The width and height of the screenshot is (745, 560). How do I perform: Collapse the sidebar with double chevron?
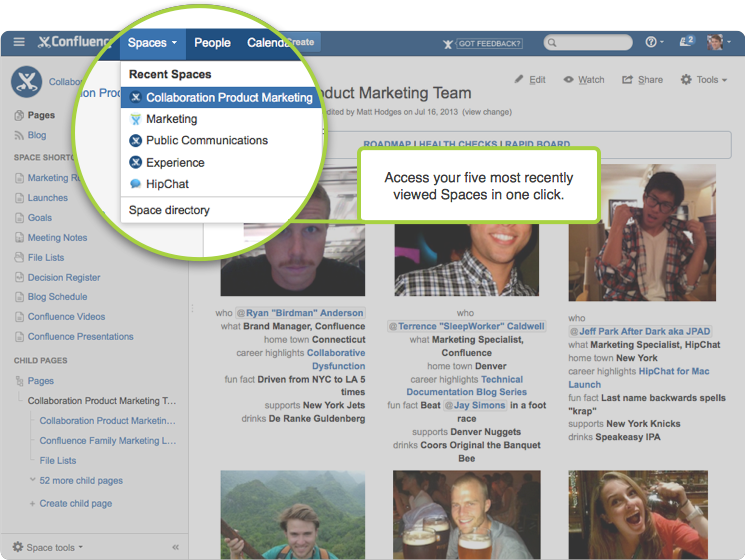(x=175, y=547)
